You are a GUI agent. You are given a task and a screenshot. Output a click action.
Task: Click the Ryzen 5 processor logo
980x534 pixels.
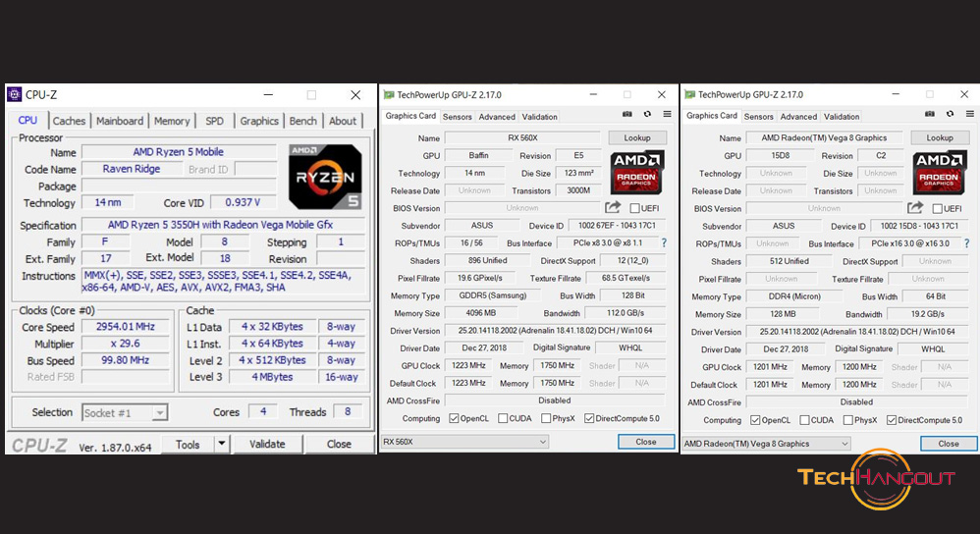[x=325, y=177]
